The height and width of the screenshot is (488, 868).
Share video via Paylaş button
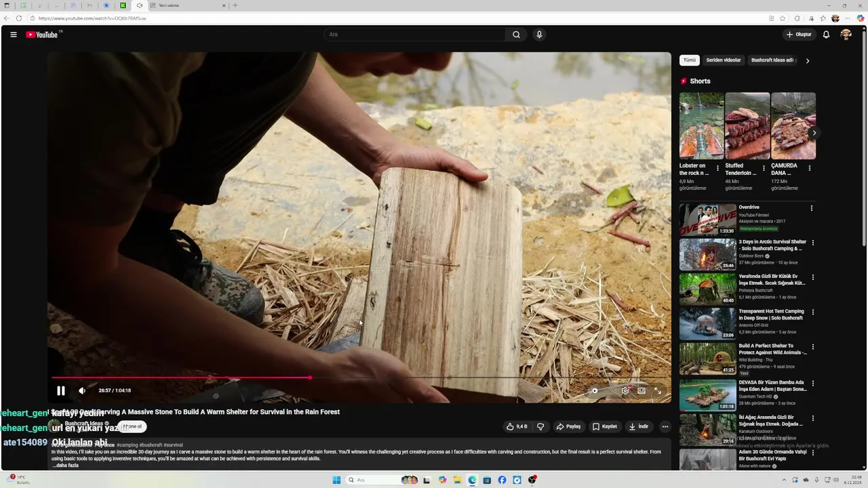pyautogui.click(x=568, y=426)
